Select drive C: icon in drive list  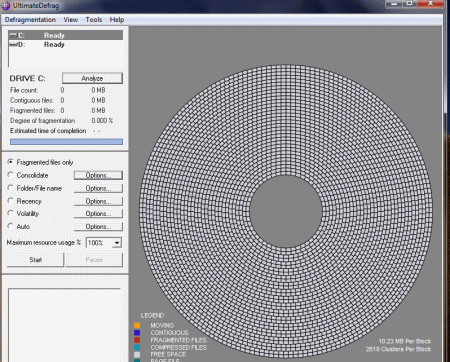pyautogui.click(x=13, y=35)
